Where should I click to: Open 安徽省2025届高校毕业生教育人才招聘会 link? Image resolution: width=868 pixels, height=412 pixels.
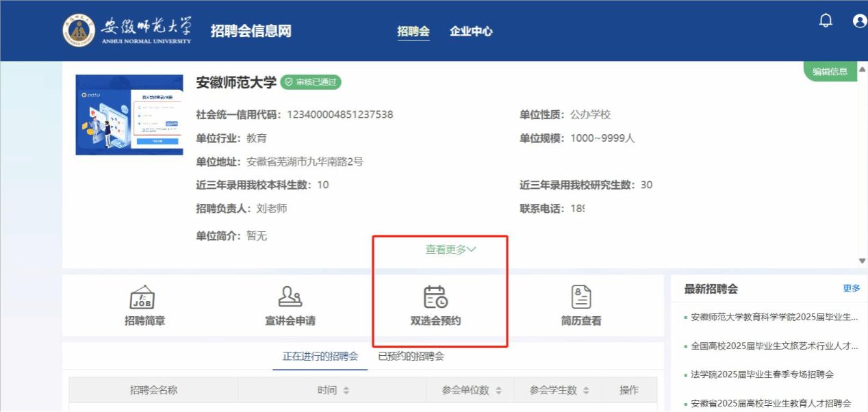coord(771,404)
